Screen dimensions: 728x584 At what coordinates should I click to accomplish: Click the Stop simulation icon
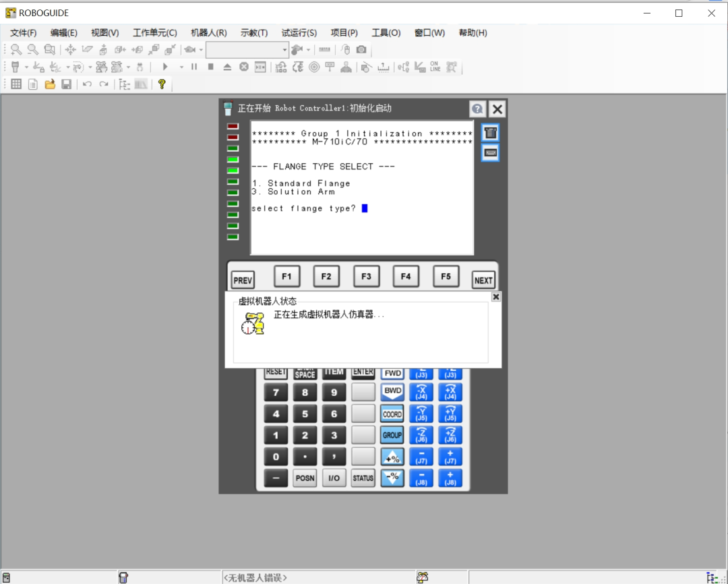pos(209,66)
